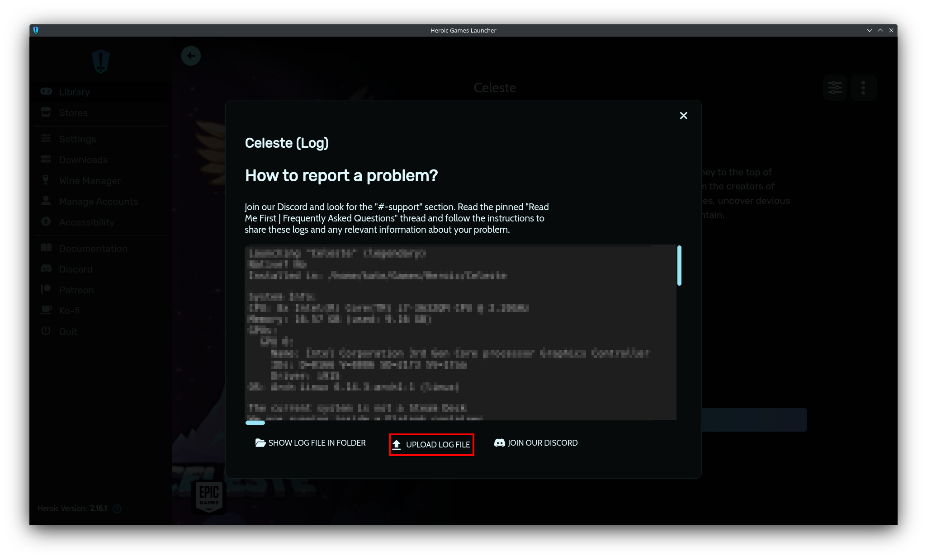Viewport: 927px width, 560px height.
Task: Open game settings sliders icon
Action: pos(835,88)
